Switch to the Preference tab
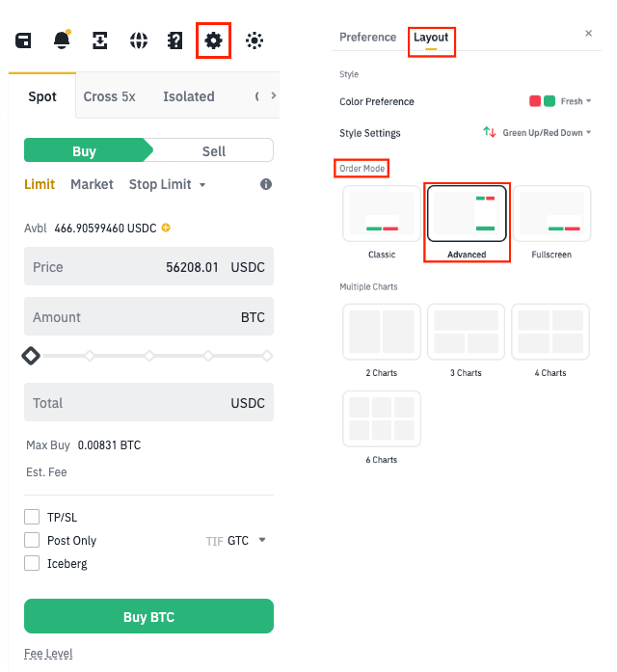The height and width of the screenshot is (672, 617). pyautogui.click(x=367, y=37)
